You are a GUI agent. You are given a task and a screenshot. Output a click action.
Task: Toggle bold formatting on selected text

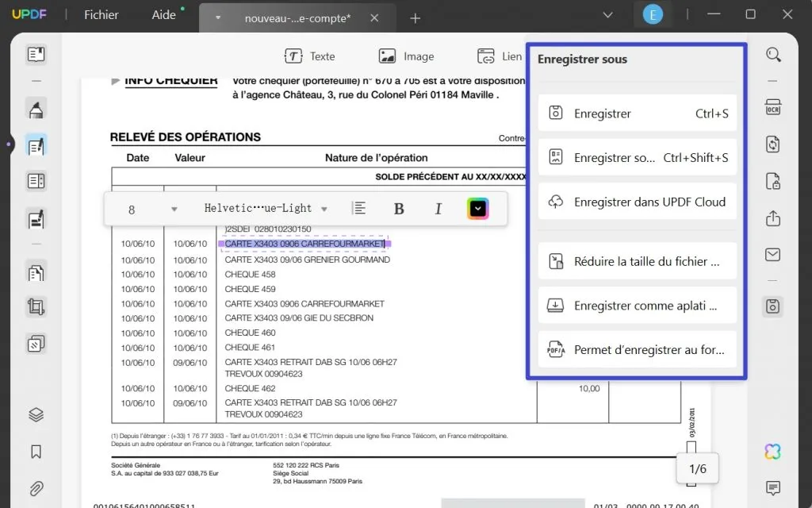tap(399, 208)
